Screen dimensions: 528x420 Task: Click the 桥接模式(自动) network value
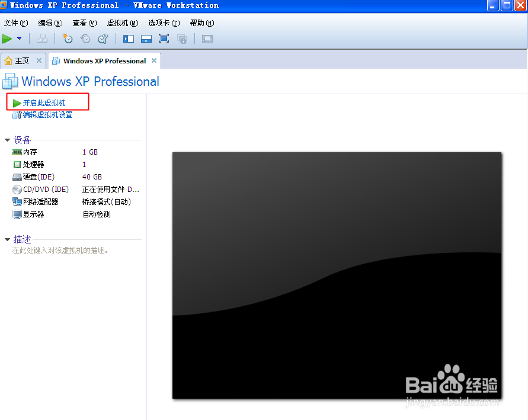107,202
